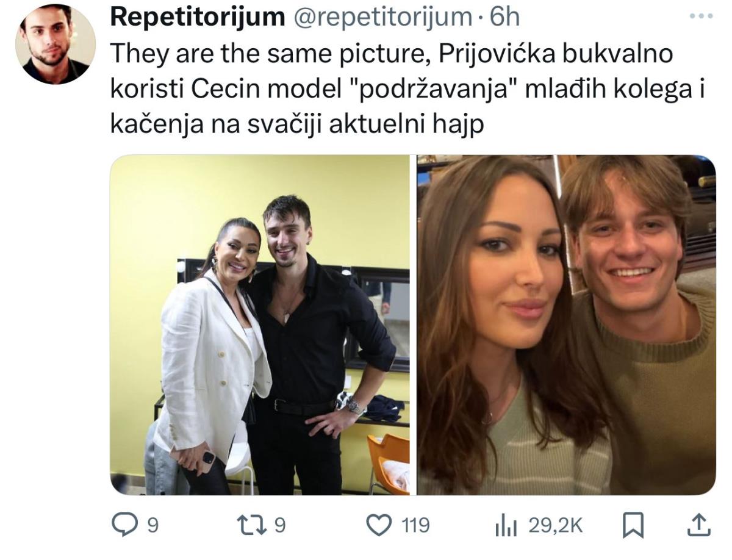Open the Repetitorijum profile avatar
Screen dimensions: 732x560
tap(56, 45)
